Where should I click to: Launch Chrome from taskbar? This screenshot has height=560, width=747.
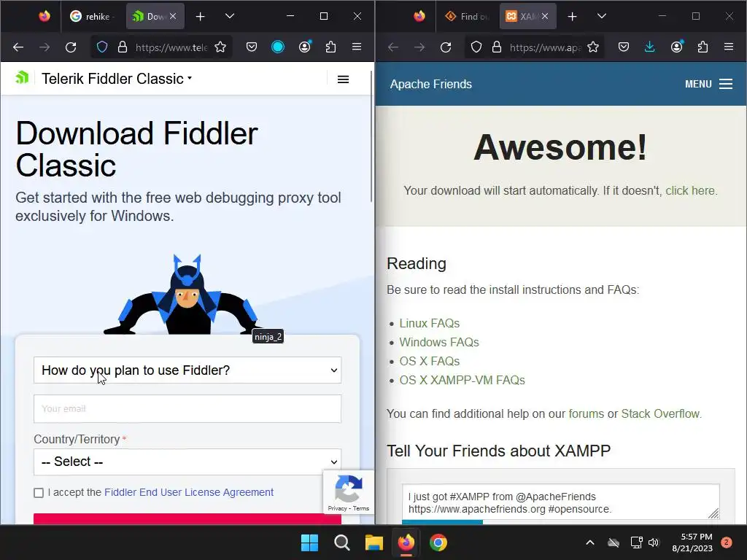pyautogui.click(x=438, y=542)
